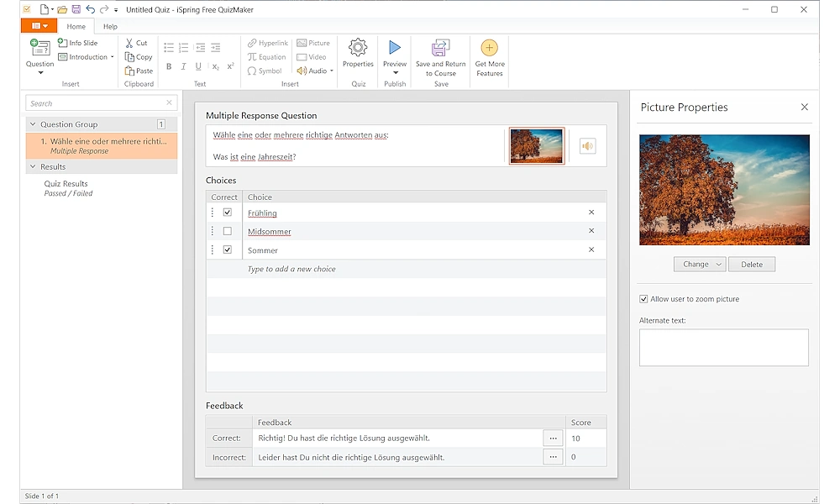Collapse the Results section
The height and width of the screenshot is (504, 840).
[34, 166]
